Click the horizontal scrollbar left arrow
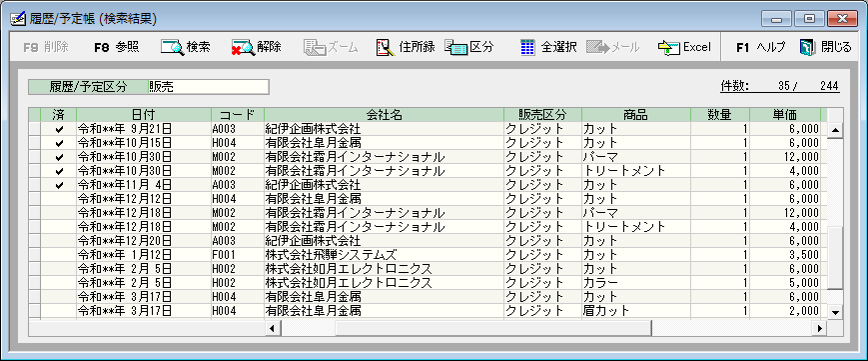The width and height of the screenshot is (868, 361). [273, 328]
